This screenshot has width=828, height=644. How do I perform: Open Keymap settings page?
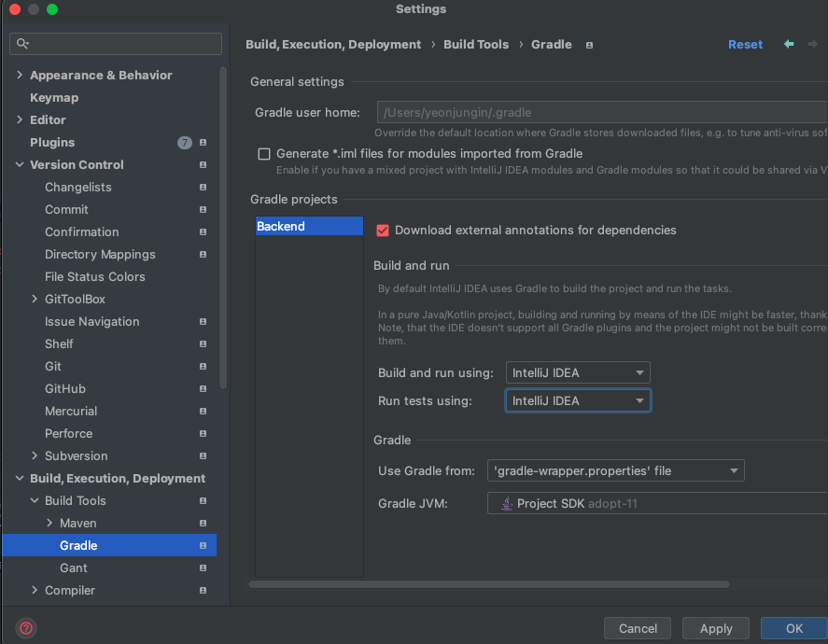coord(54,98)
